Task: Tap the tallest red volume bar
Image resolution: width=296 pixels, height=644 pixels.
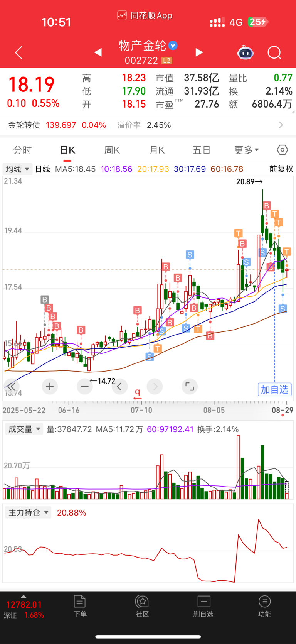Action: (x=239, y=467)
